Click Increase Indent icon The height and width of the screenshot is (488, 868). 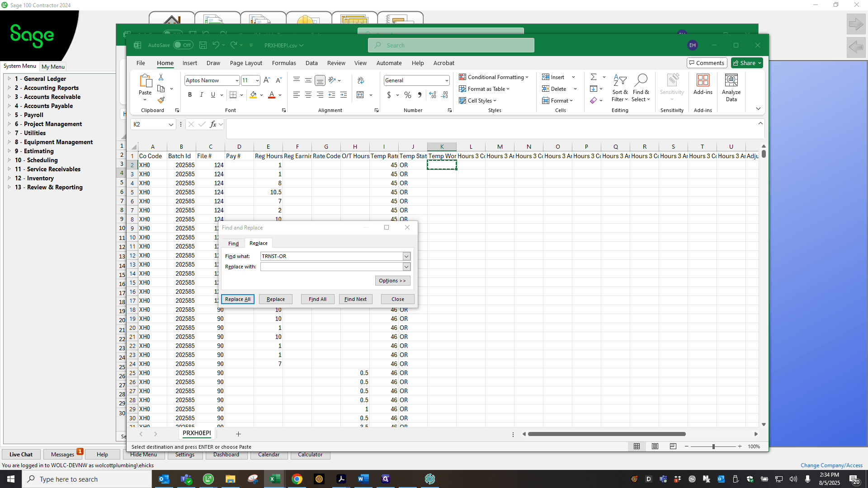344,94
